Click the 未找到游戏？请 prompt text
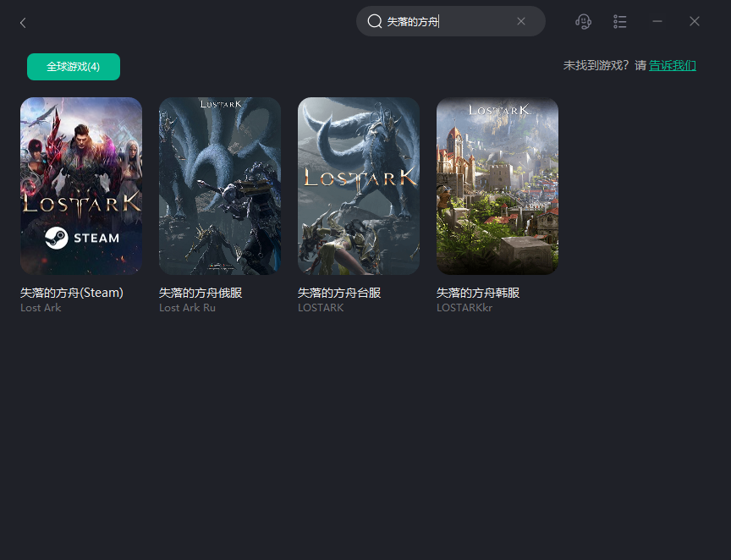The image size is (731, 560). point(605,65)
